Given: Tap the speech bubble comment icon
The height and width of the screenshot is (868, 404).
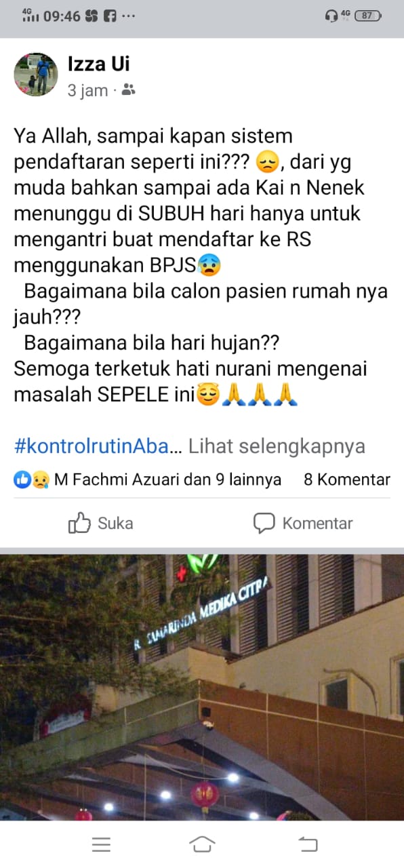Looking at the screenshot, I should click(x=264, y=523).
